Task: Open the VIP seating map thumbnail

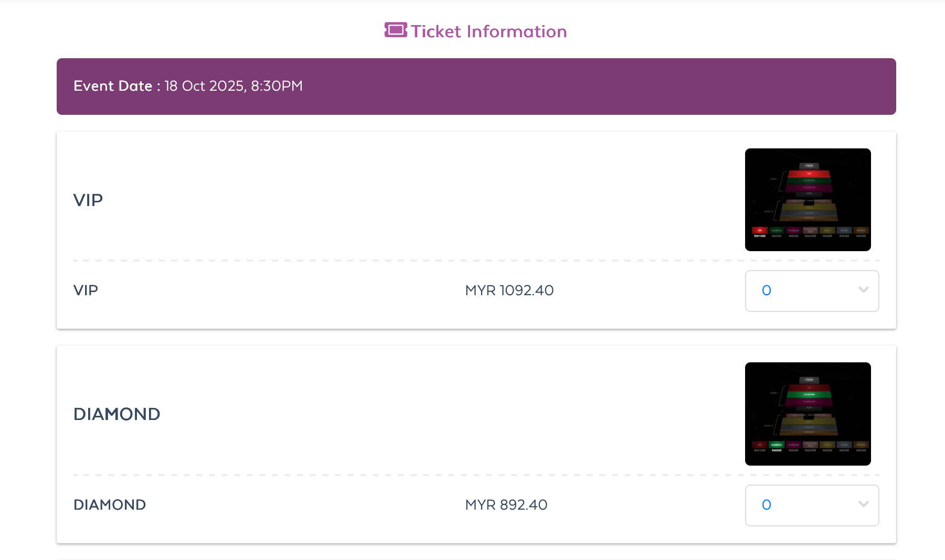Action: pyautogui.click(x=808, y=200)
